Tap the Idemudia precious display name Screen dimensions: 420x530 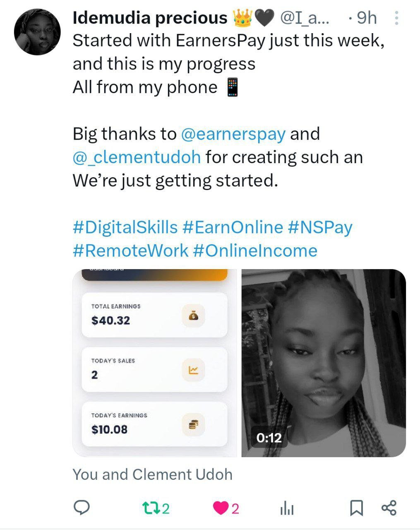150,18
